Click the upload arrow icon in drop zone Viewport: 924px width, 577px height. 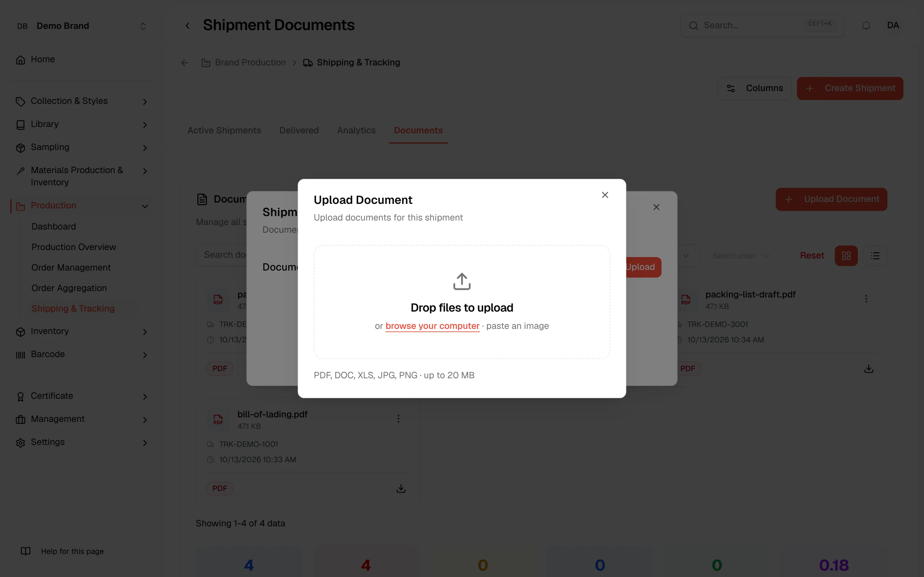point(462,281)
